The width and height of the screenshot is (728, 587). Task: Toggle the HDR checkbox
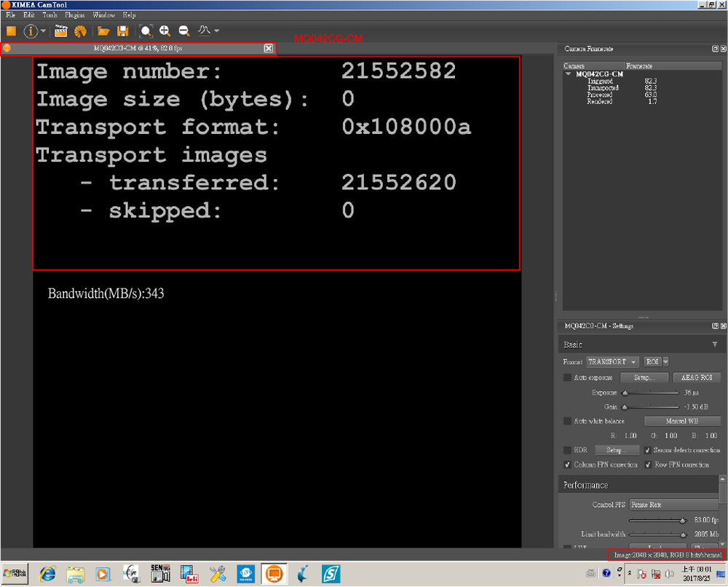(x=567, y=450)
